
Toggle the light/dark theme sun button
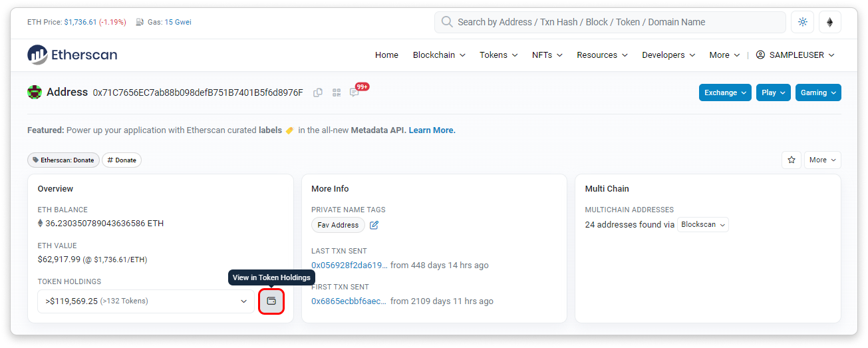click(802, 22)
